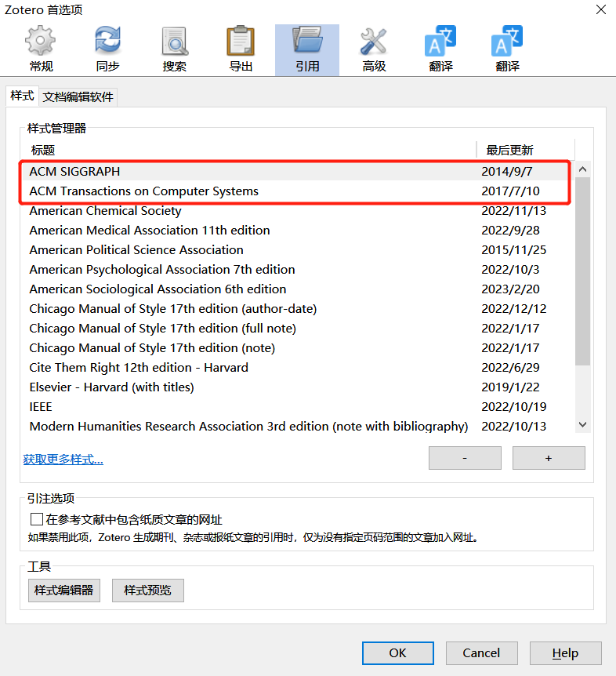Click the 2022/10/19 date cell
The height and width of the screenshot is (676, 616).
click(514, 406)
